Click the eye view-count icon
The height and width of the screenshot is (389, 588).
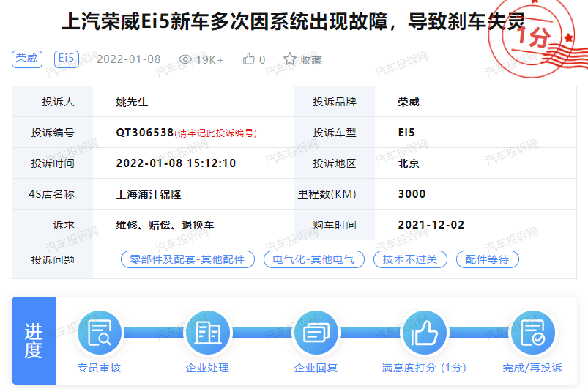coord(185,59)
